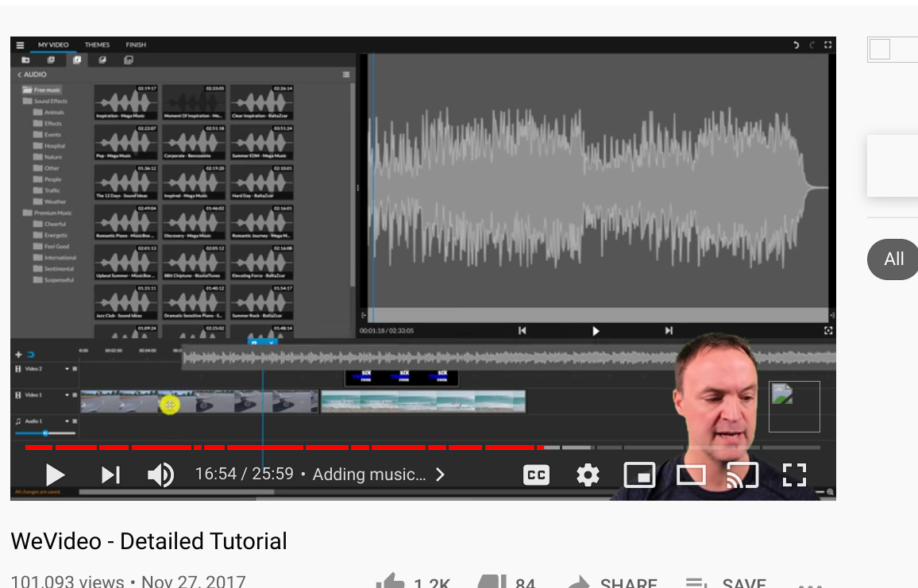Screen dimensions: 918x588
Task: Open the Video 1 track dropdown arrow
Action: [x=67, y=395]
